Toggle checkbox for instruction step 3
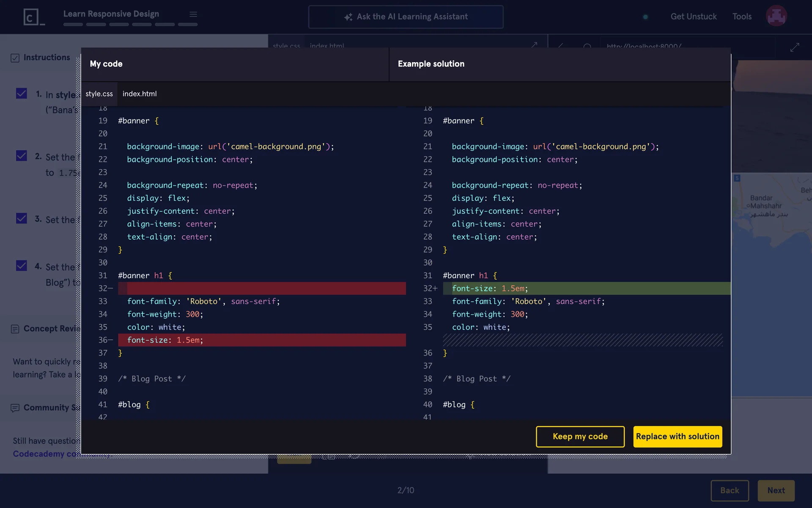This screenshot has height=508, width=812. (22, 218)
